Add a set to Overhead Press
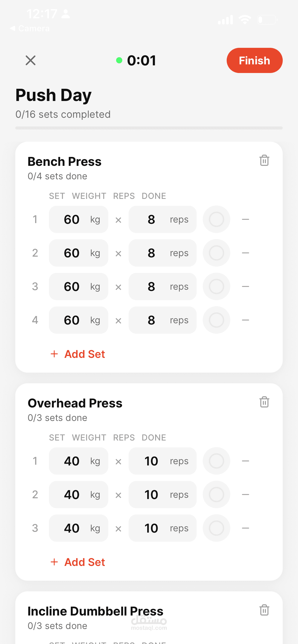This screenshot has height=644, width=298. [x=78, y=562]
